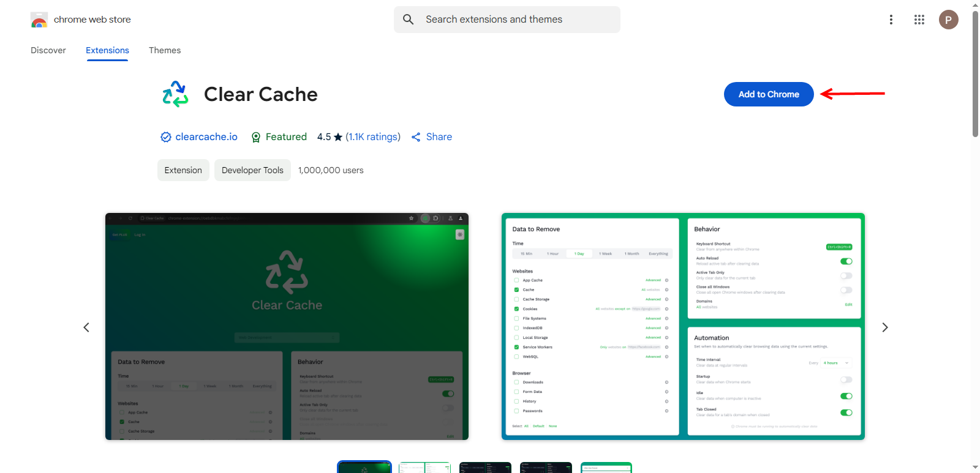Screen dimensions: 980x473
Task: Click the Share text link
Action: (x=439, y=137)
